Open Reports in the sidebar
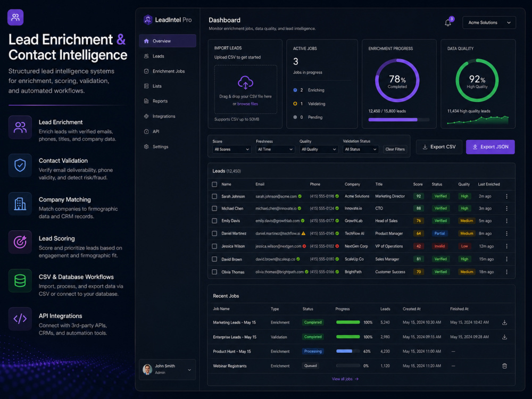Viewport: 532px width, 399px height. pyautogui.click(x=167, y=101)
